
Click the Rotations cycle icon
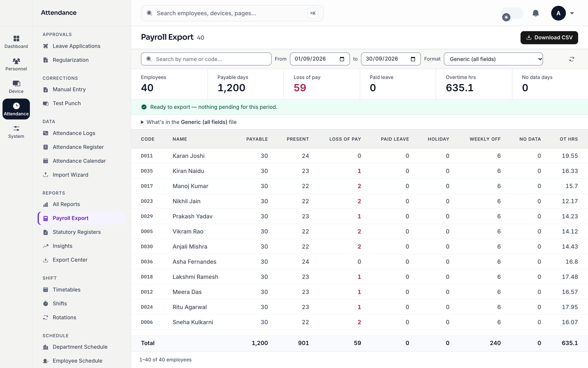point(46,318)
